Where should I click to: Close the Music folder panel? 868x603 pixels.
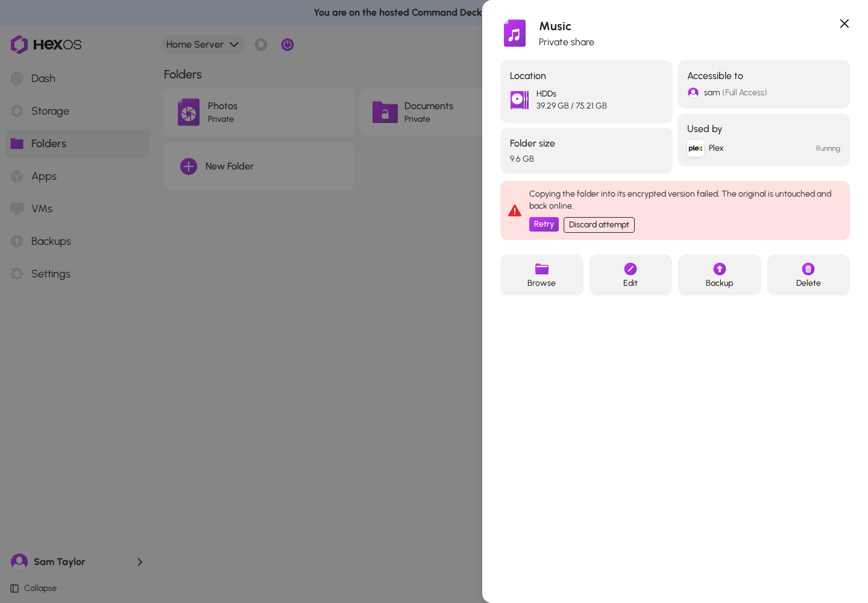(844, 24)
